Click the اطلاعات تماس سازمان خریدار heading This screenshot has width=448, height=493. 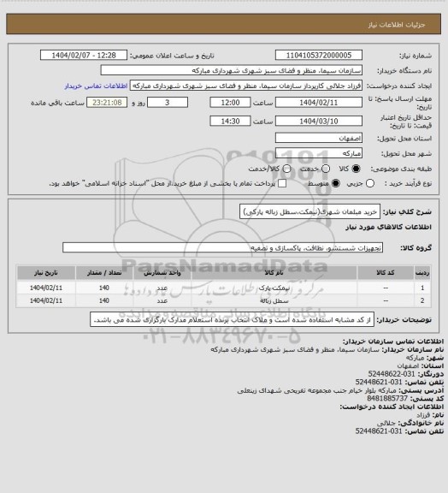[393, 342]
